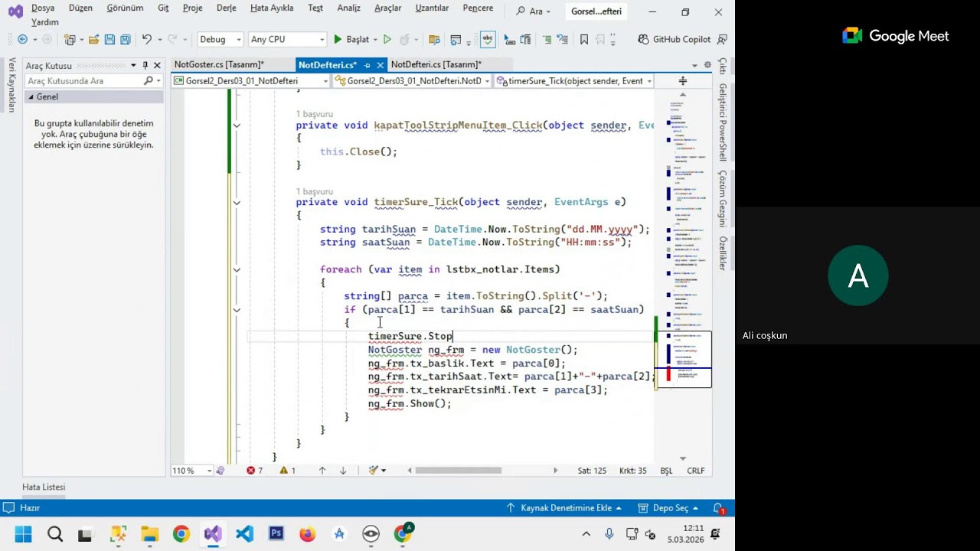Open the Başlat dropdown arrow

(374, 39)
